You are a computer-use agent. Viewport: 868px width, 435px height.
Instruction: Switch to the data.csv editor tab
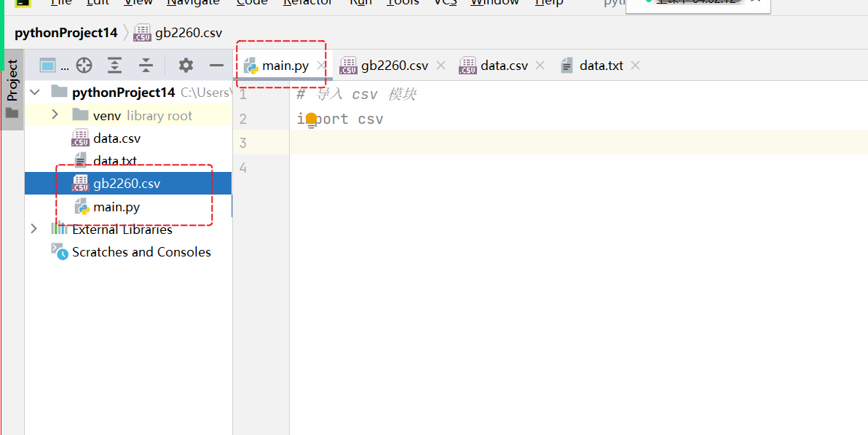(504, 66)
